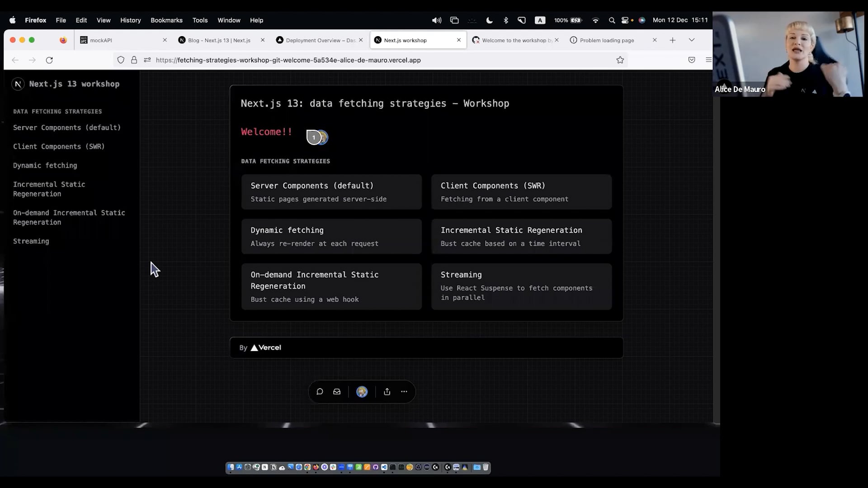
Task: Click comment pin avatar beside Welcome
Action: 315,137
